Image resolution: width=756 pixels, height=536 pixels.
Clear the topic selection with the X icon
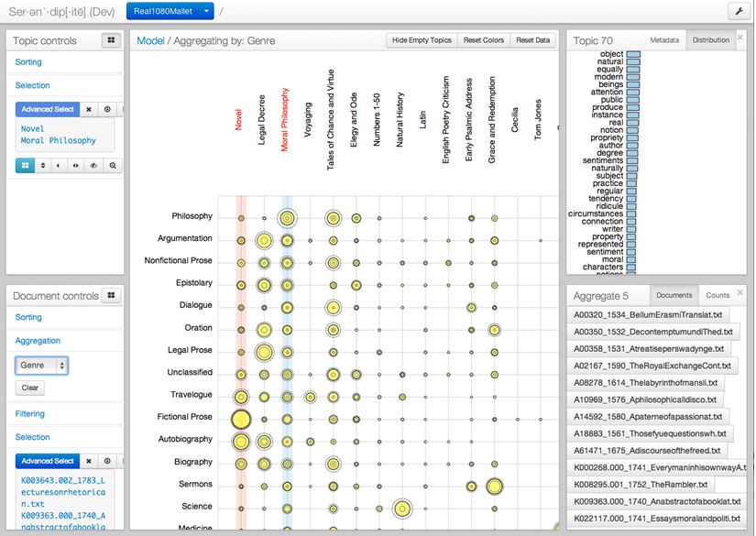click(89, 109)
